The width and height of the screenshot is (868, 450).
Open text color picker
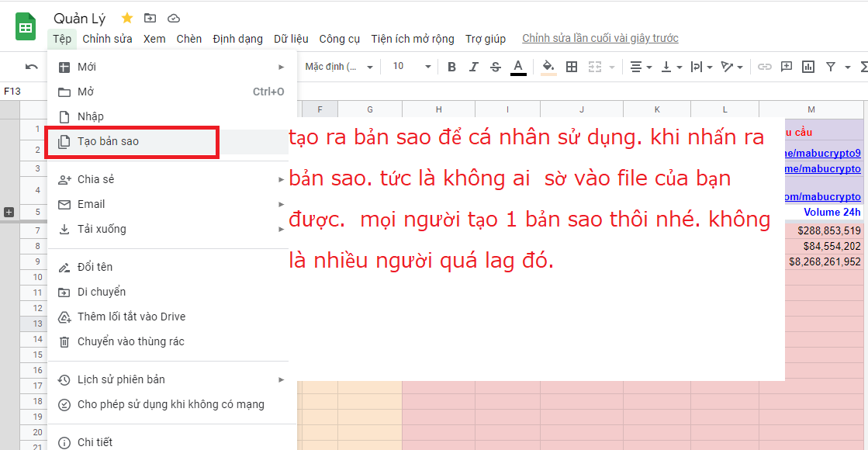coord(518,67)
